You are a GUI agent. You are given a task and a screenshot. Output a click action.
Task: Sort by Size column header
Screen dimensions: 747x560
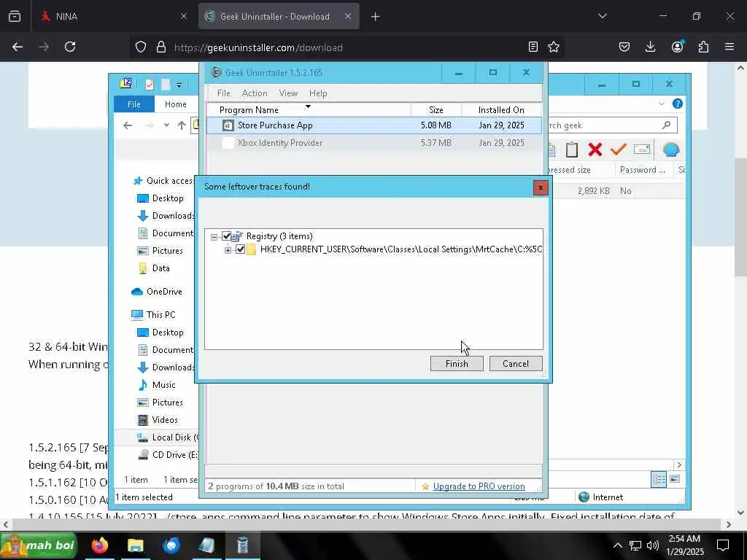436,109
